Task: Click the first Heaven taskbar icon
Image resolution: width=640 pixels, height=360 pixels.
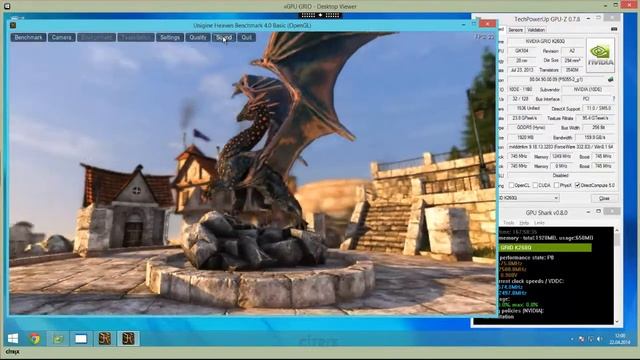Action: tap(104, 339)
